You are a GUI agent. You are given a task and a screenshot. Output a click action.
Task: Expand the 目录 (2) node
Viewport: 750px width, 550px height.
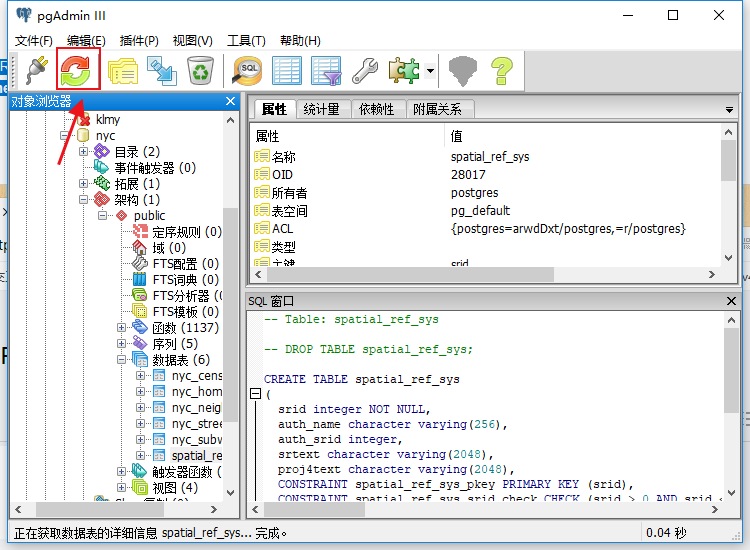(83, 152)
